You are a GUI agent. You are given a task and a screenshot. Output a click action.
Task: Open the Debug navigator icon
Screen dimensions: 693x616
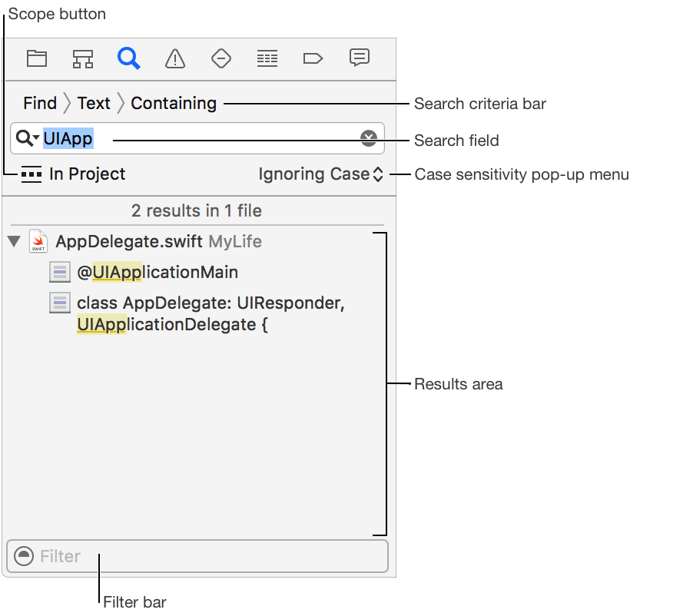(267, 58)
